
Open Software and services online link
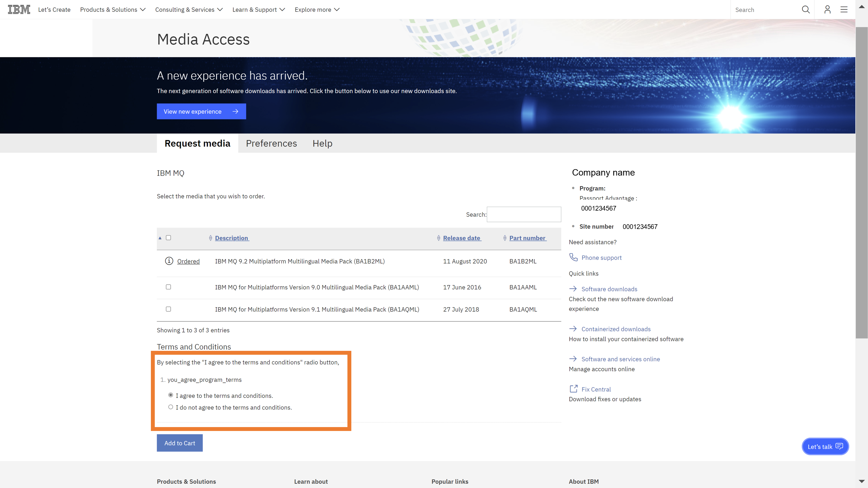click(621, 359)
